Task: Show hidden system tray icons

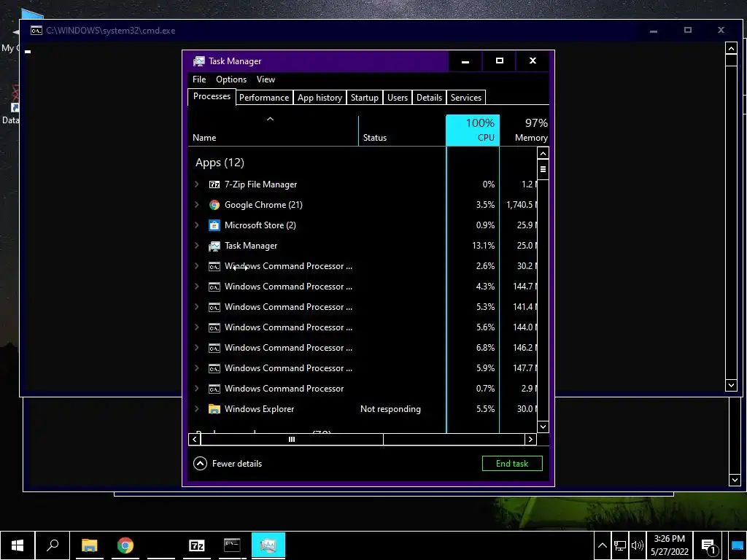Action: pos(602,545)
